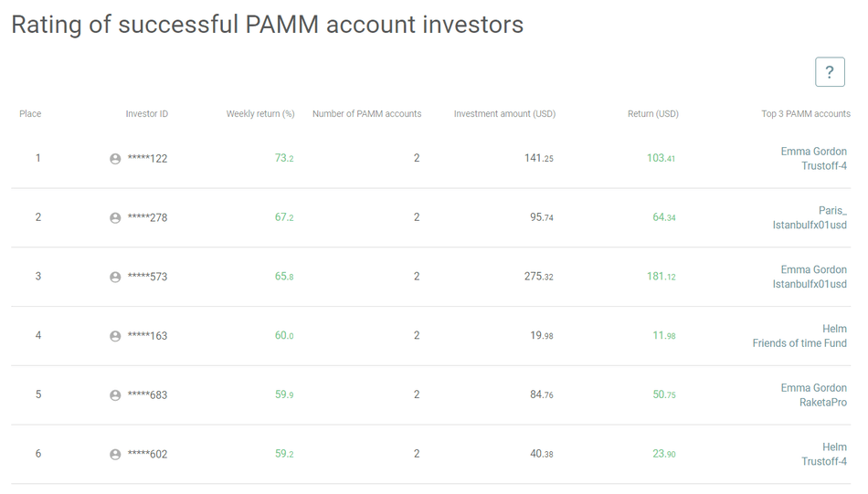Open the Paris_ PAMM account link
Image resolution: width=868 pixels, height=494 pixels.
(x=832, y=210)
